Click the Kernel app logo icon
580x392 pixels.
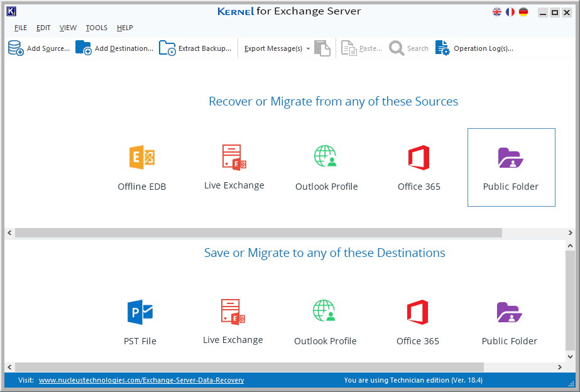[11, 12]
